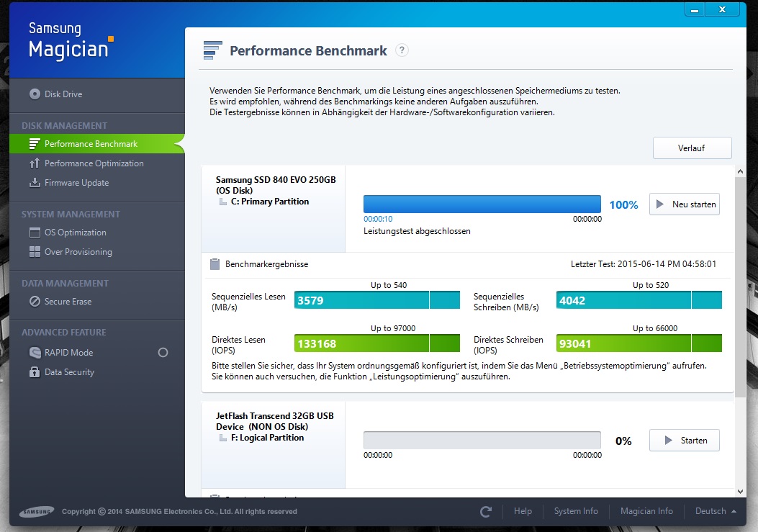Image resolution: width=758 pixels, height=532 pixels.
Task: Click Starten for JetFlash USB device
Action: (684, 440)
